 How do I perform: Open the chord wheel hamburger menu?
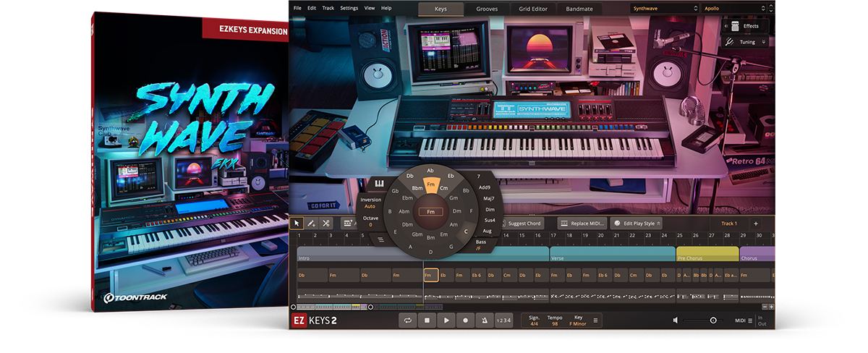coord(380,239)
